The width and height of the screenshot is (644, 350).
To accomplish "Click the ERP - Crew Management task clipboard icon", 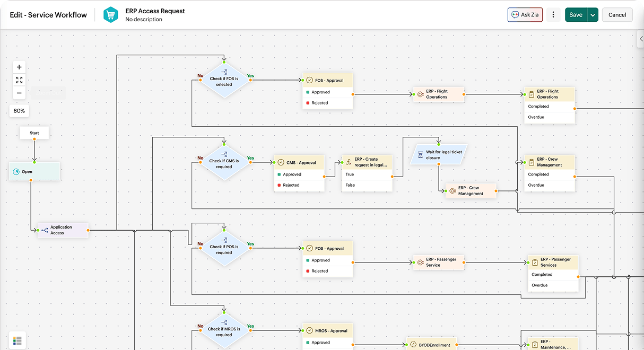I will pos(531,162).
